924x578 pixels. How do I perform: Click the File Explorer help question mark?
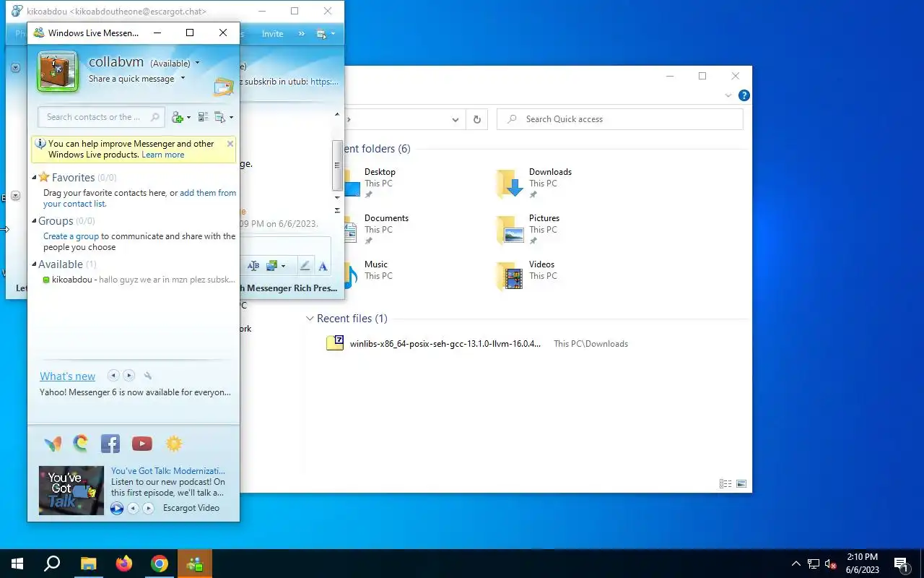(744, 95)
